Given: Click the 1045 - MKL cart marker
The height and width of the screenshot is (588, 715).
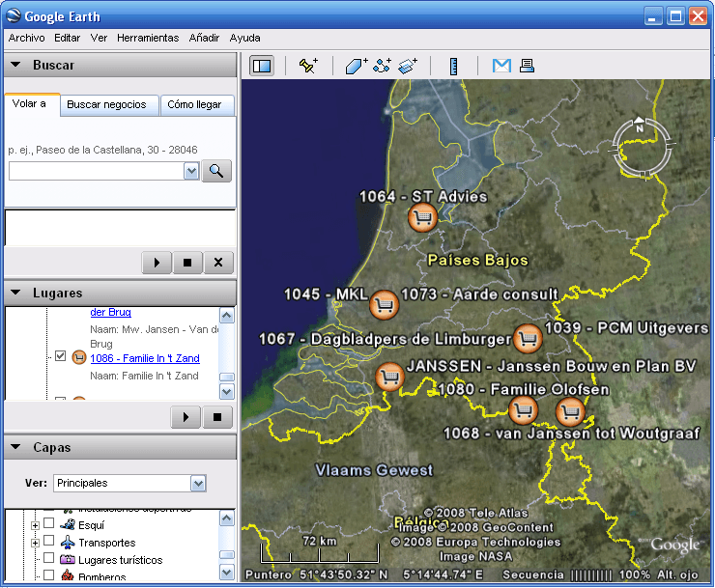Looking at the screenshot, I should click(x=384, y=304).
